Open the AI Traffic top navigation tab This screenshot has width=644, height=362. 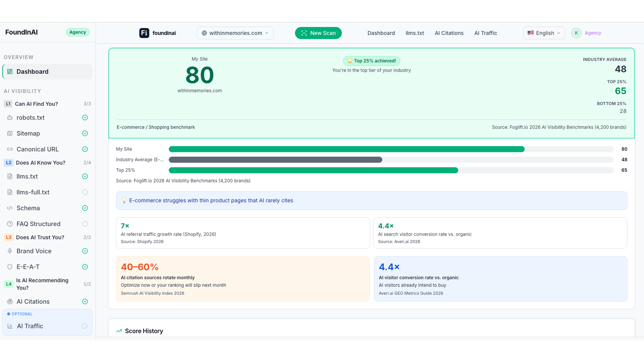point(485,33)
